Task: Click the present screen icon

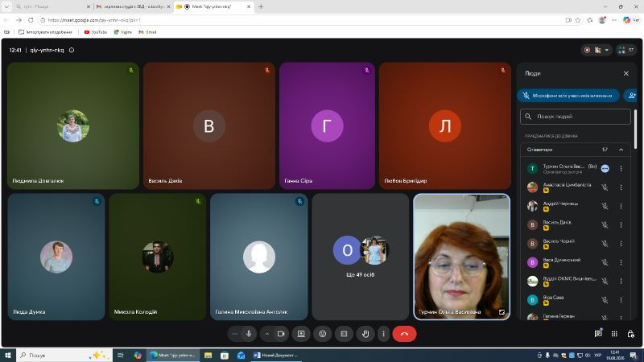Action: (x=301, y=334)
